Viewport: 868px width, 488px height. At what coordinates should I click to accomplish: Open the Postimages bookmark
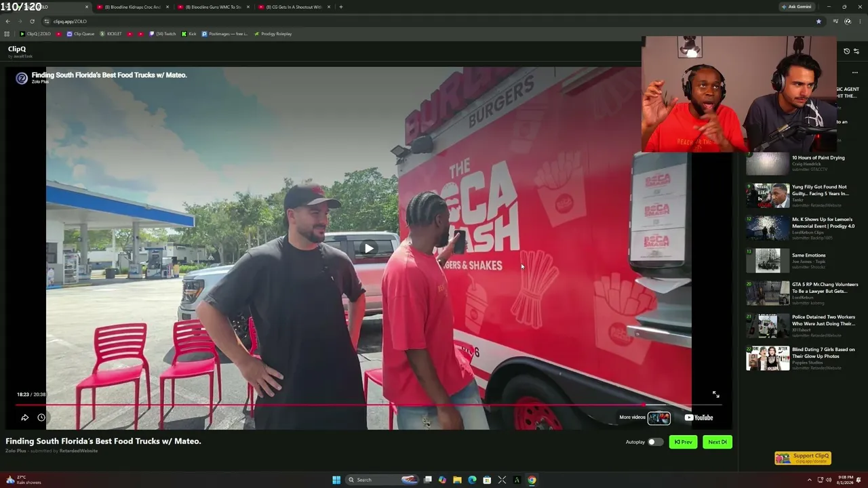pyautogui.click(x=224, y=34)
